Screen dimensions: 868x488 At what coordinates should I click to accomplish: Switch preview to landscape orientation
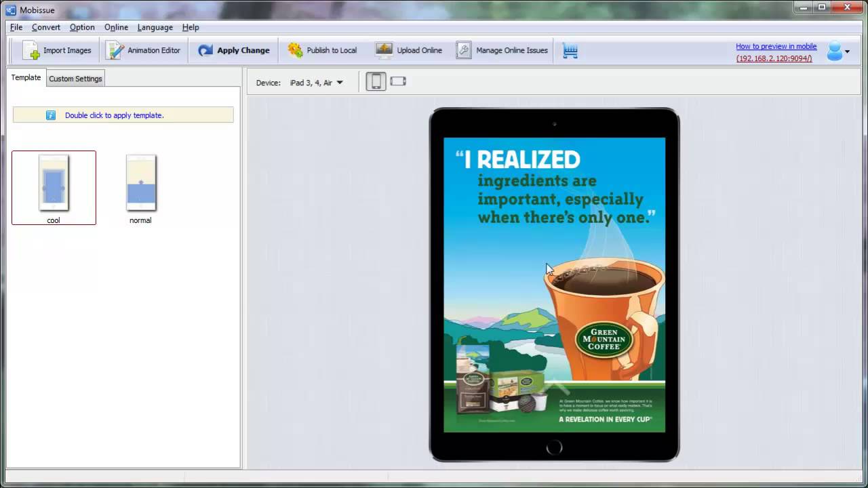pos(398,81)
